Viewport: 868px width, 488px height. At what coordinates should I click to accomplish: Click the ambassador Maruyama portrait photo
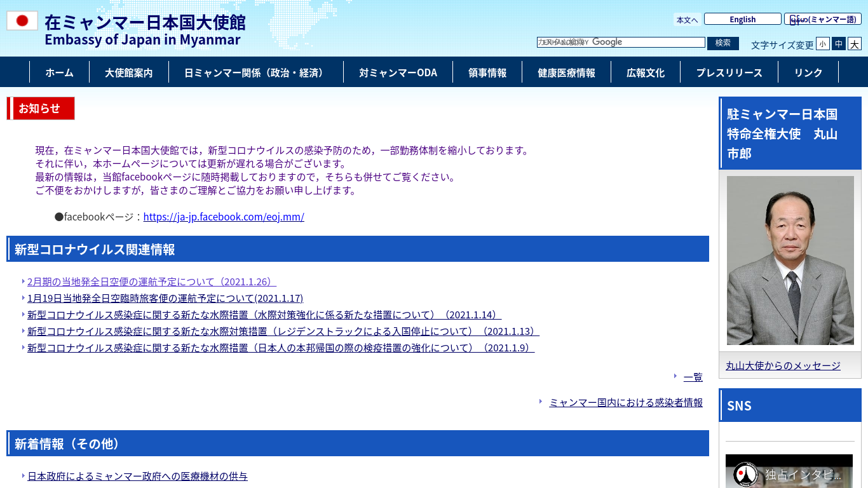pyautogui.click(x=790, y=261)
